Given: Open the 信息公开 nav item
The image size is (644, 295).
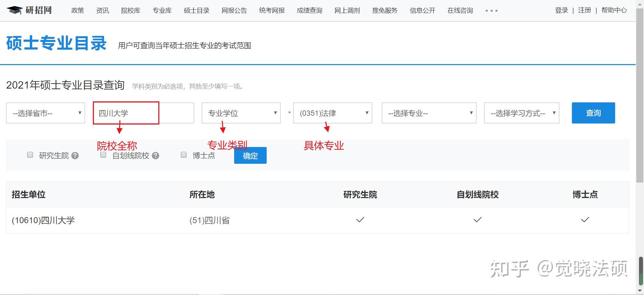Looking at the screenshot, I should coord(423,10).
